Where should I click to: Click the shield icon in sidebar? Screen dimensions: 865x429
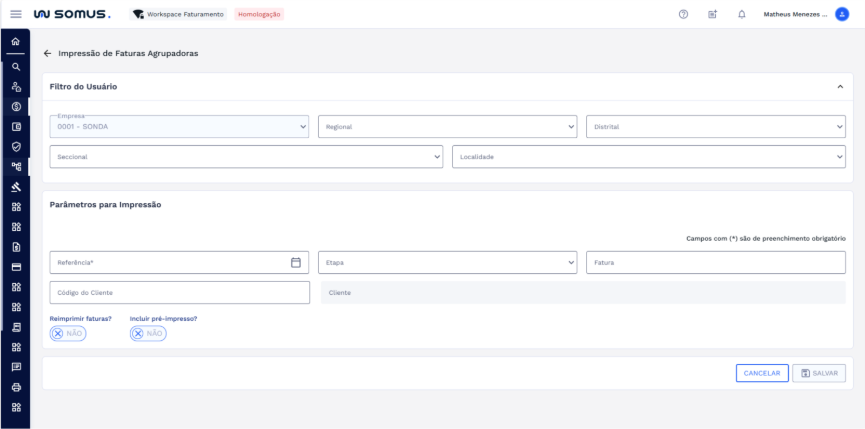tap(15, 146)
